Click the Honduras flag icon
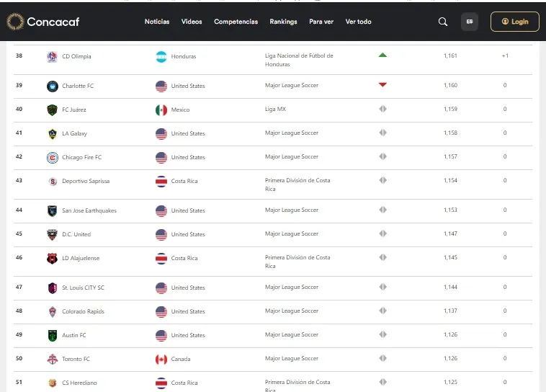The image size is (546, 392). click(x=161, y=56)
